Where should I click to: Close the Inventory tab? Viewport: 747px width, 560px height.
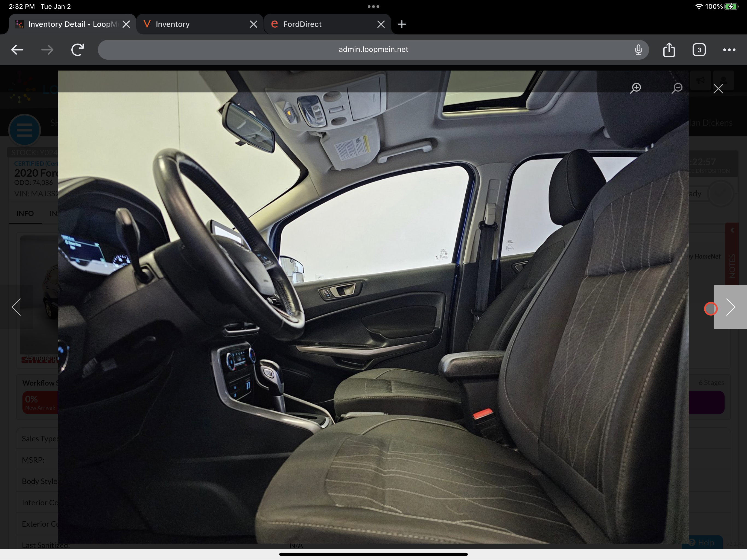pos(253,24)
